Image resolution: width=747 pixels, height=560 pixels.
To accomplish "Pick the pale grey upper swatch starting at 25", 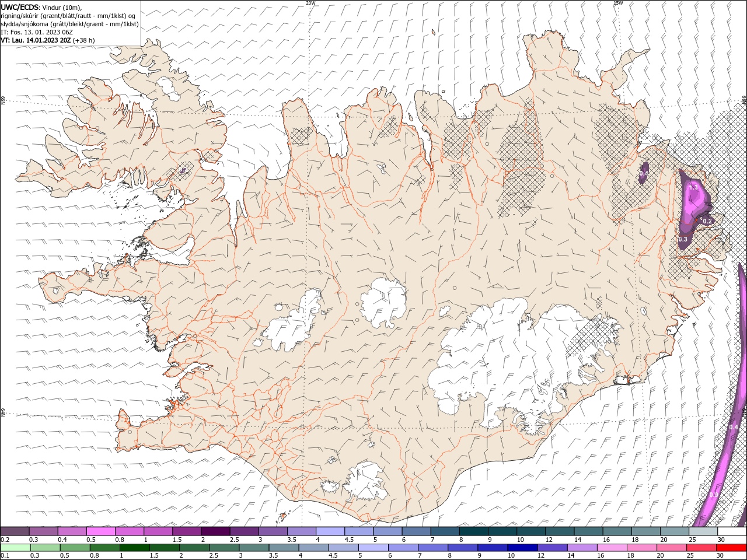I will point(703,531).
